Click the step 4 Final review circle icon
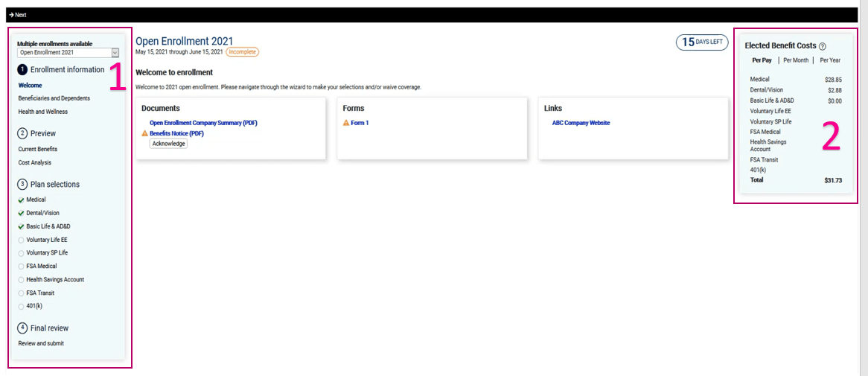The image size is (868, 376). 22,328
